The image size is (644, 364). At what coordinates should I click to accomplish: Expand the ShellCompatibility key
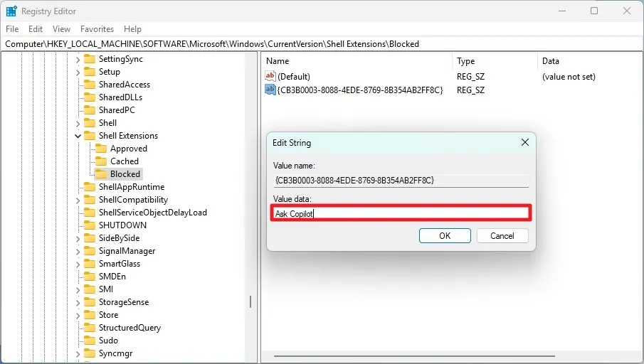[78, 200]
